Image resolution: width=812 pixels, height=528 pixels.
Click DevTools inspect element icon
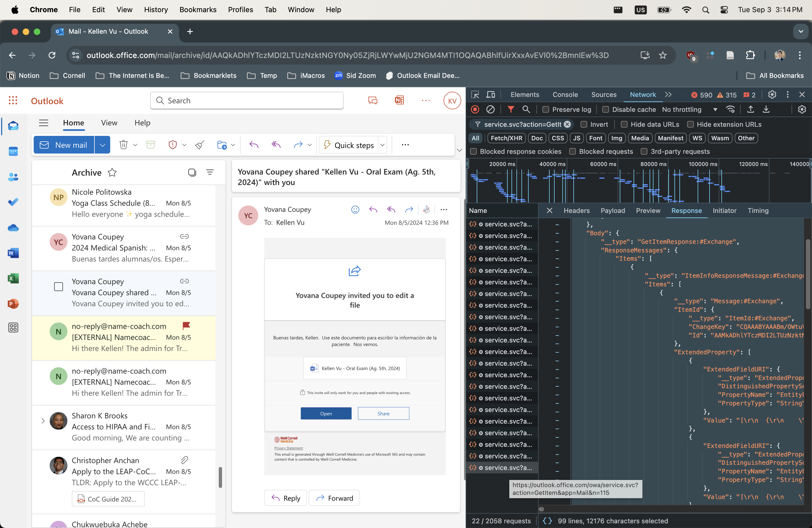point(475,95)
